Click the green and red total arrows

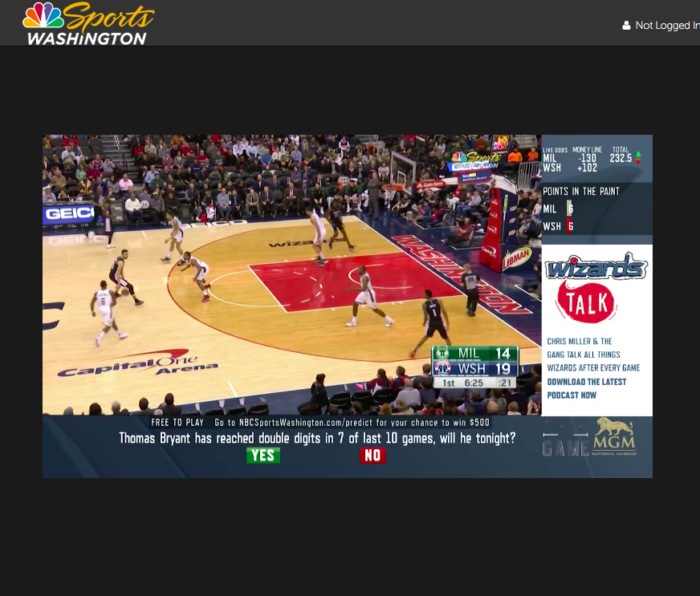coord(638,158)
